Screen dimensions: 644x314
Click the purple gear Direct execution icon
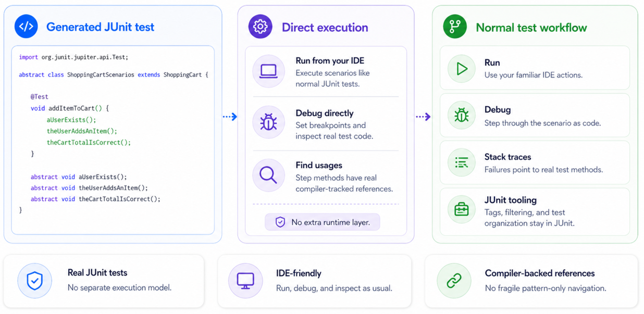click(x=260, y=27)
